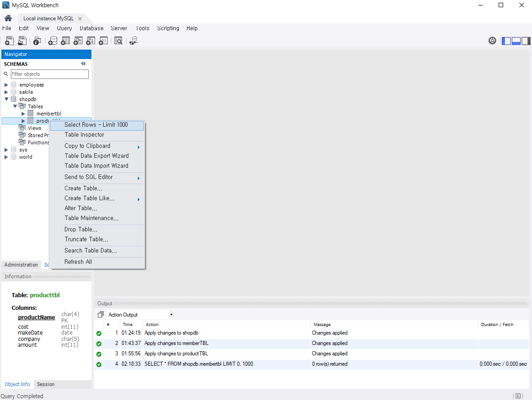Select the SELECT FROM shopdb.membertbl output row

point(311,364)
